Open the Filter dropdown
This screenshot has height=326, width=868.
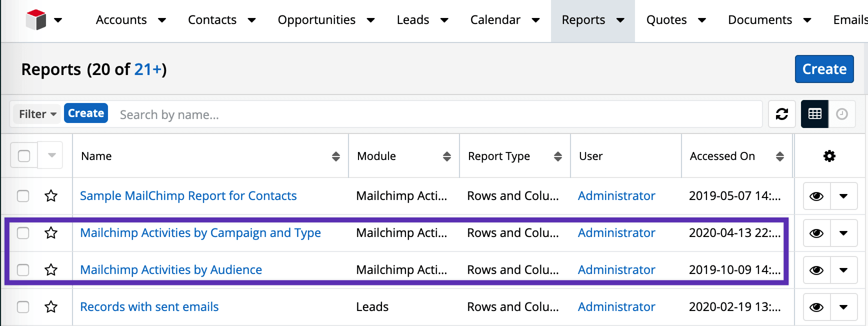coord(37,114)
